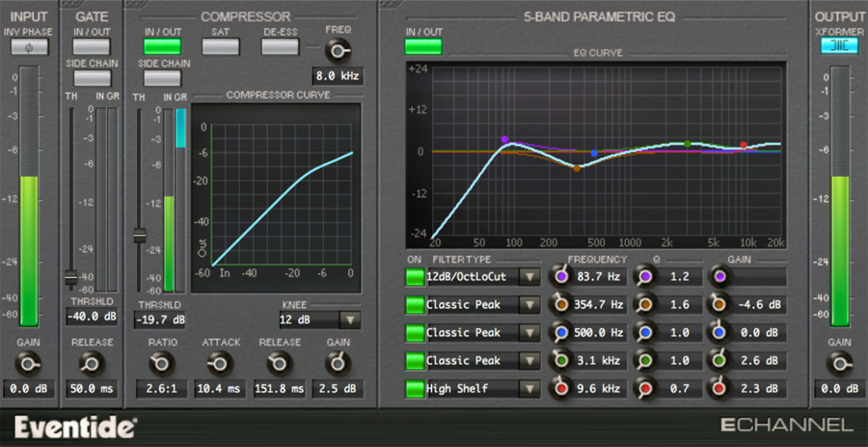Open filter type dropdown for 500.0 Hz band
Image resolution: width=868 pixels, height=447 pixels.
coord(529,333)
